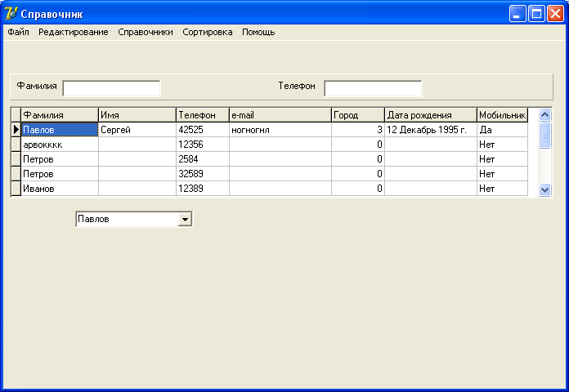The image size is (569, 392).
Task: Click the row selector beside Иванов
Action: [x=16, y=189]
